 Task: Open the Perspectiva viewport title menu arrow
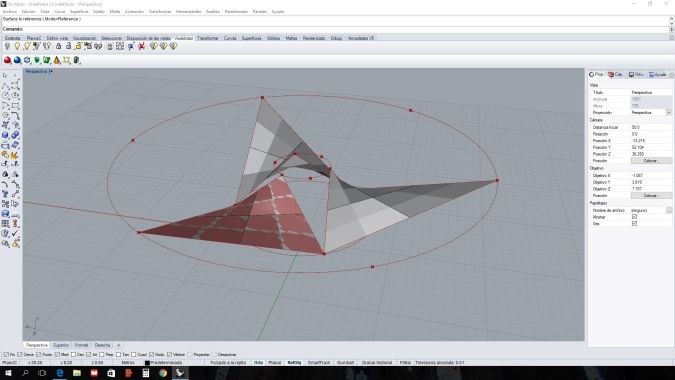[51, 71]
